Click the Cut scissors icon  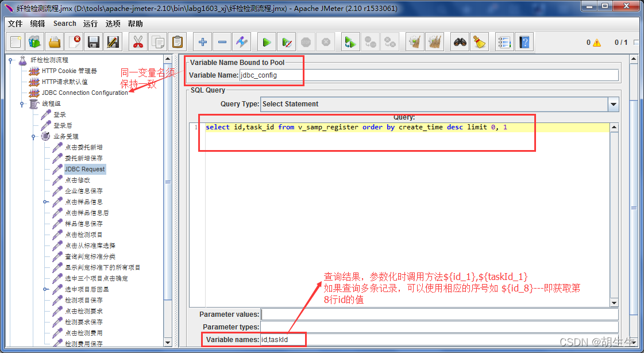(x=138, y=42)
